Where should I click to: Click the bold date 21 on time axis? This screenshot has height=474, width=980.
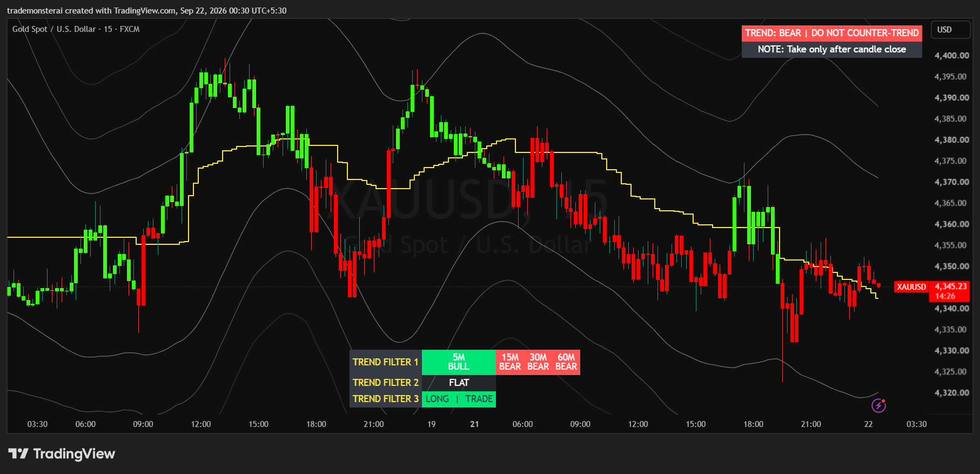(474, 424)
